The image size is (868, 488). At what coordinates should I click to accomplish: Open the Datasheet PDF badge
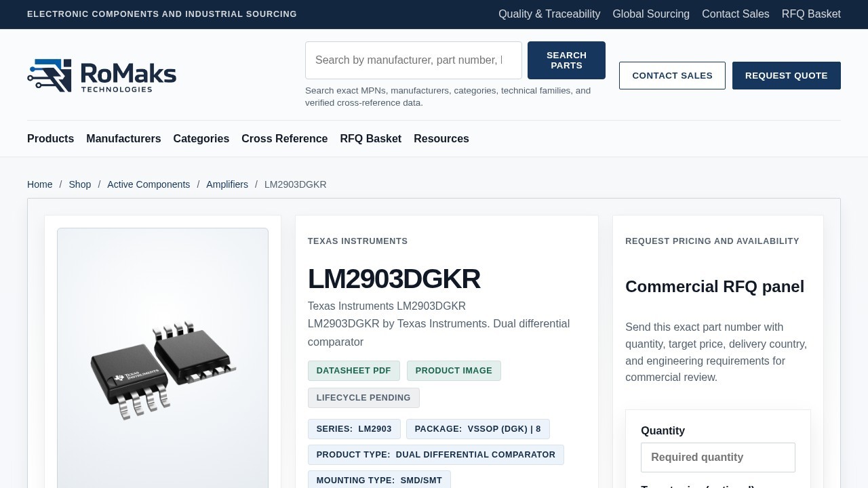pyautogui.click(x=353, y=371)
